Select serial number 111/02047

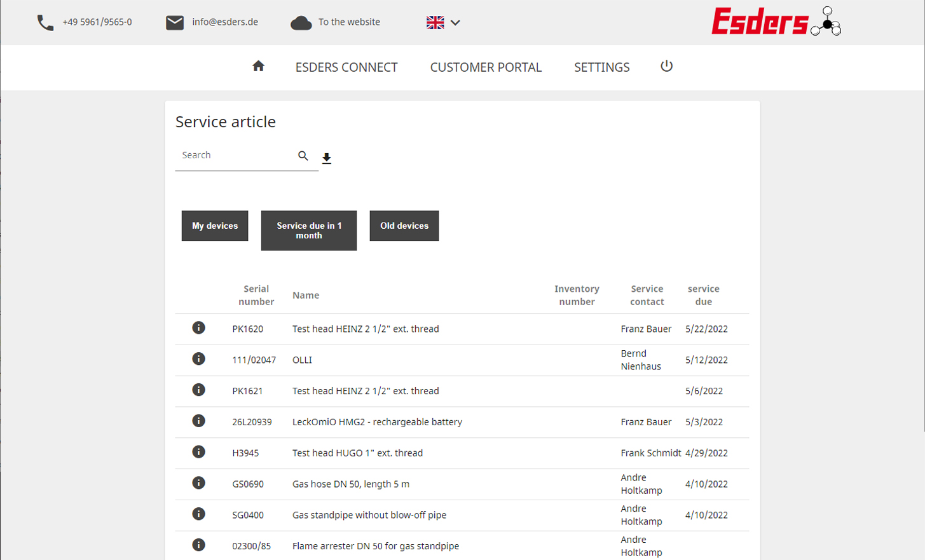pos(254,360)
